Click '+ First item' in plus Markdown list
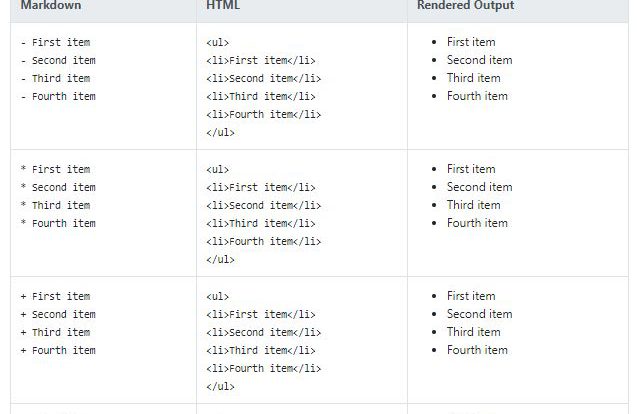 point(56,296)
